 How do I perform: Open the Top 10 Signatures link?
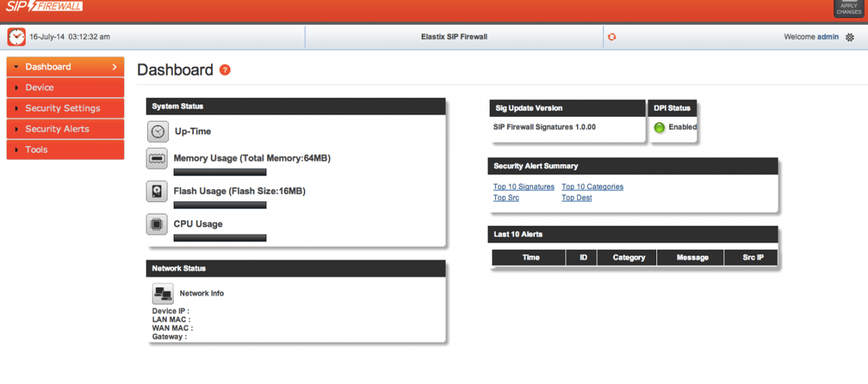(524, 187)
